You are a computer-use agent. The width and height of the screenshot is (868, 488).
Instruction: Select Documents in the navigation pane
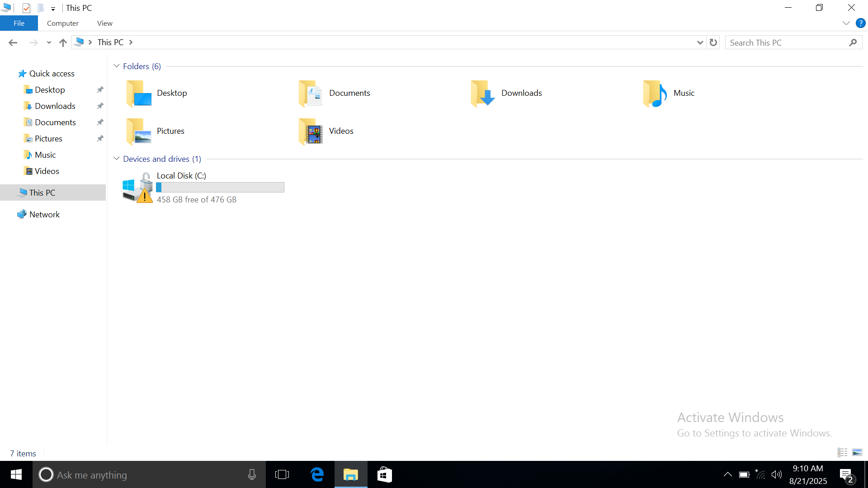[55, 122]
